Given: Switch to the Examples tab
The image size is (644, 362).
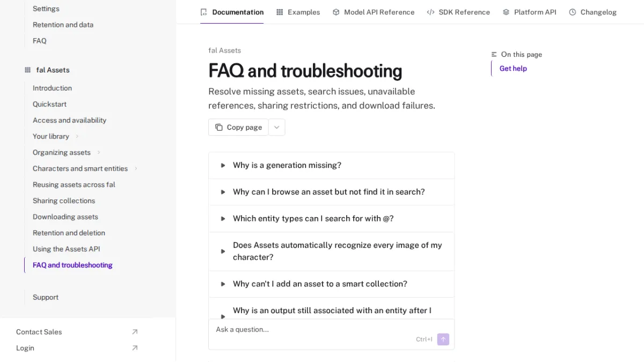Looking at the screenshot, I should 298,12.
